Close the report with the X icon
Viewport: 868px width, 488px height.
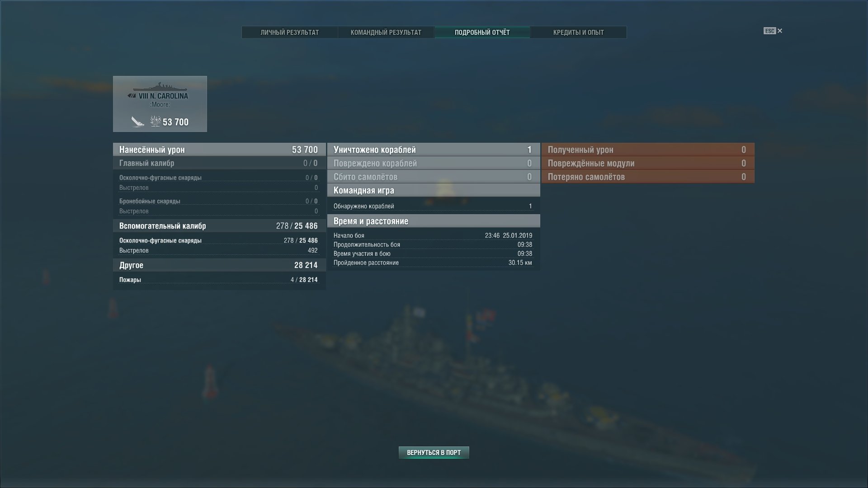pyautogui.click(x=780, y=31)
